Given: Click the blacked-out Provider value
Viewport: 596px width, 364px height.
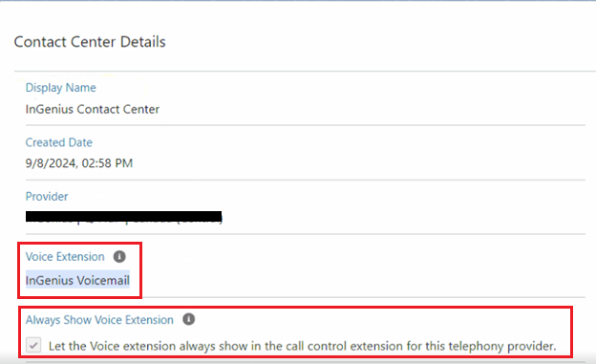Looking at the screenshot, I should pos(124,217).
